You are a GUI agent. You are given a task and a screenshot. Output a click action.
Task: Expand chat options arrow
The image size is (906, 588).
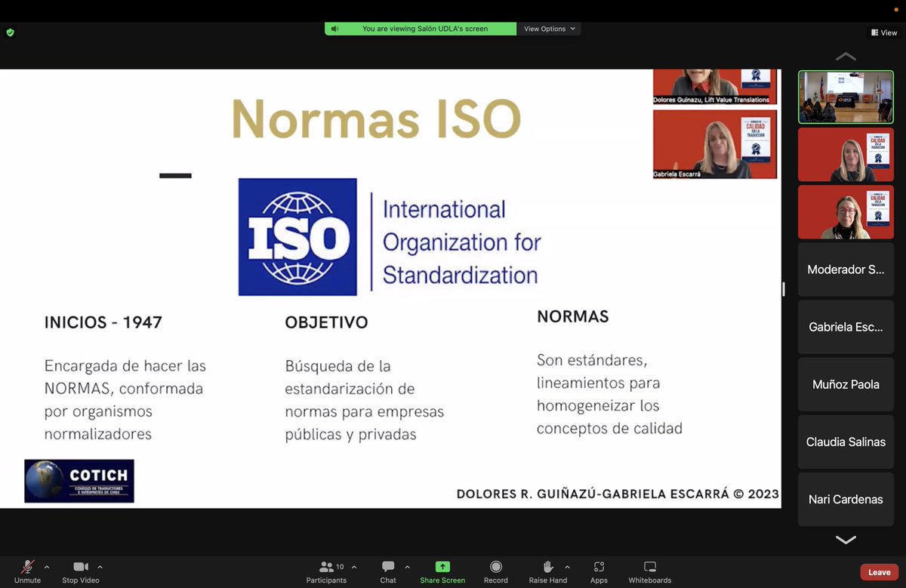point(407,567)
